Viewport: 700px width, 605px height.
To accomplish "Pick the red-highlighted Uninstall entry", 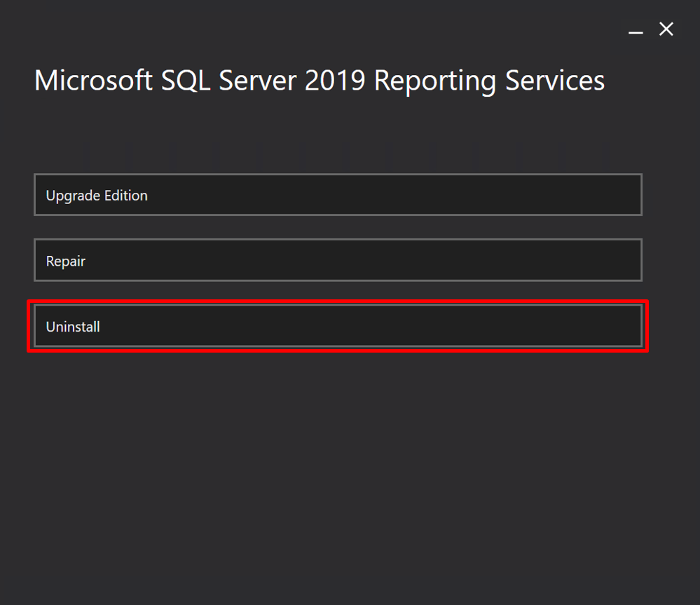I will tap(338, 326).
